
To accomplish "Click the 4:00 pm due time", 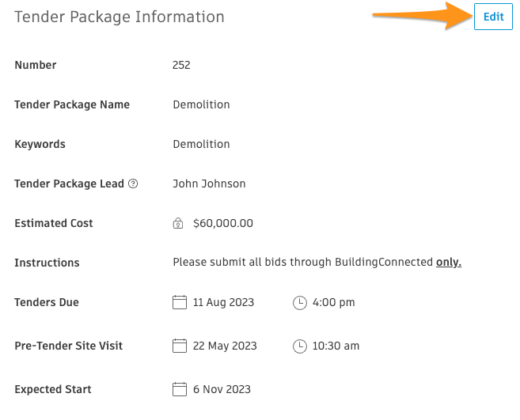I will point(334,302).
